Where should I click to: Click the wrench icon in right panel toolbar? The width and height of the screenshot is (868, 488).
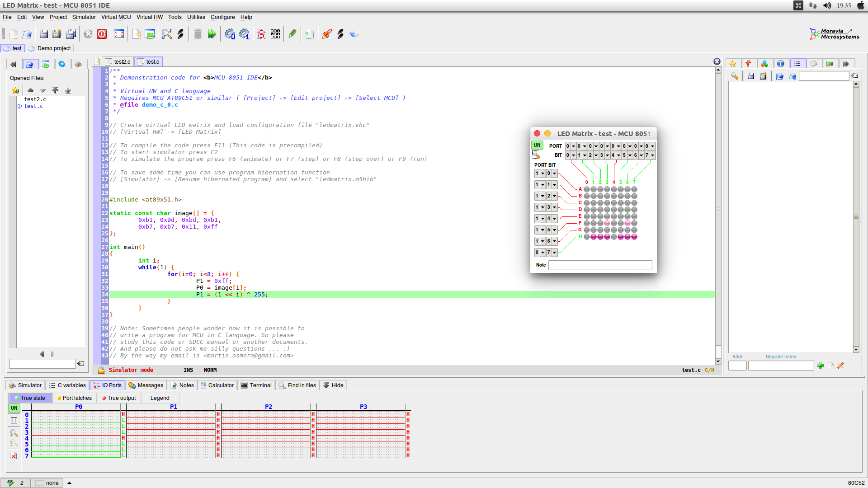(735, 76)
